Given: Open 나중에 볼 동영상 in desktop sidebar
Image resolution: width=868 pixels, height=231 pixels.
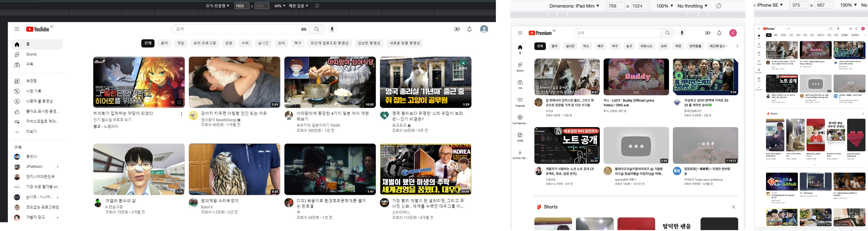Looking at the screenshot, I should point(37,101).
